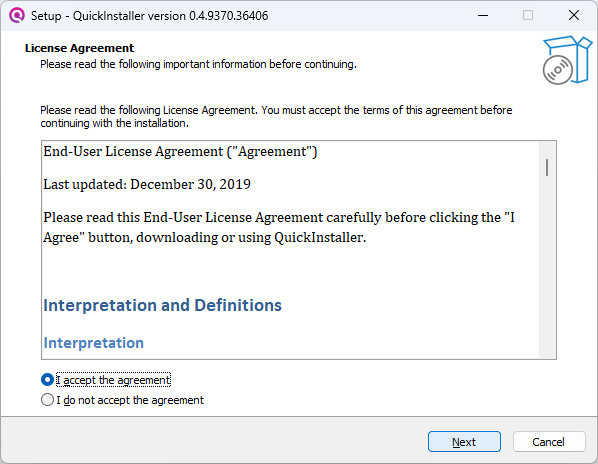Click the QuickInstaller logo in title bar
The image size is (598, 464).
point(16,16)
